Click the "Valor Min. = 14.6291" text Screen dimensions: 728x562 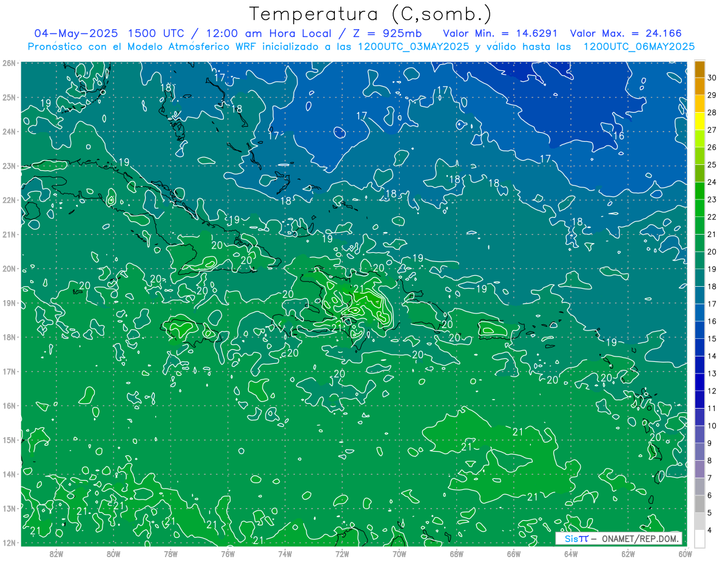pyautogui.click(x=500, y=33)
